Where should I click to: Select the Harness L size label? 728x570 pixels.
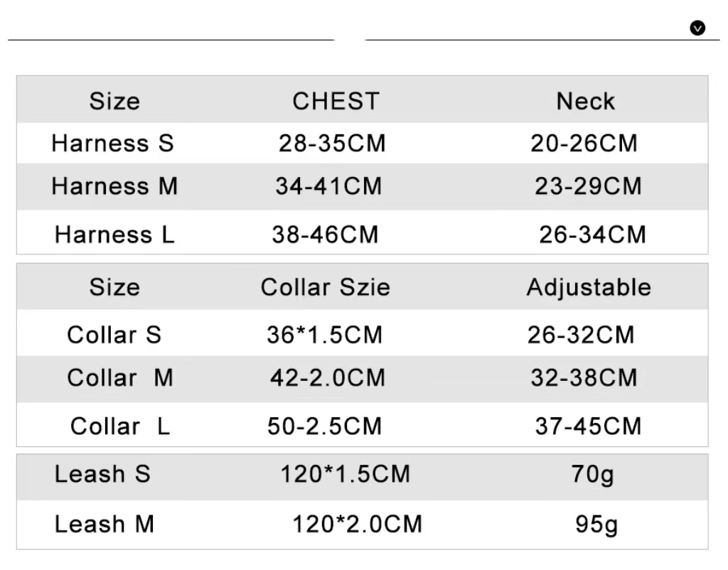point(114,235)
